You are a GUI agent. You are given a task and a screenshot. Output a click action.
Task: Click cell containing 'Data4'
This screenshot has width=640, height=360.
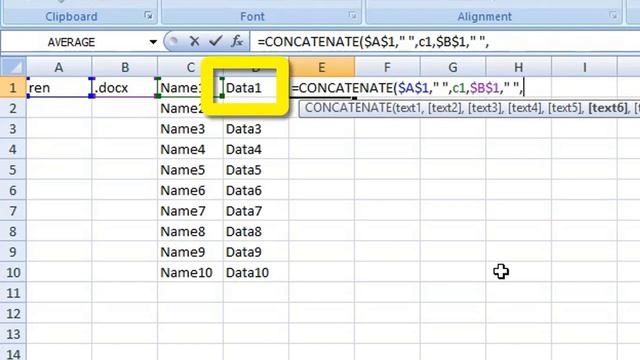tap(256, 149)
